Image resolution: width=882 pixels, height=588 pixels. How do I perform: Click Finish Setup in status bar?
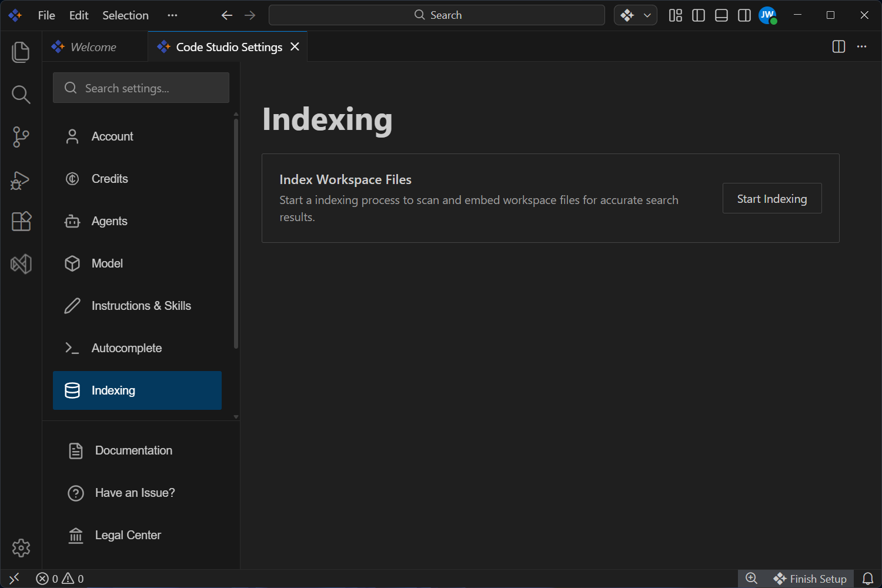[x=810, y=579]
